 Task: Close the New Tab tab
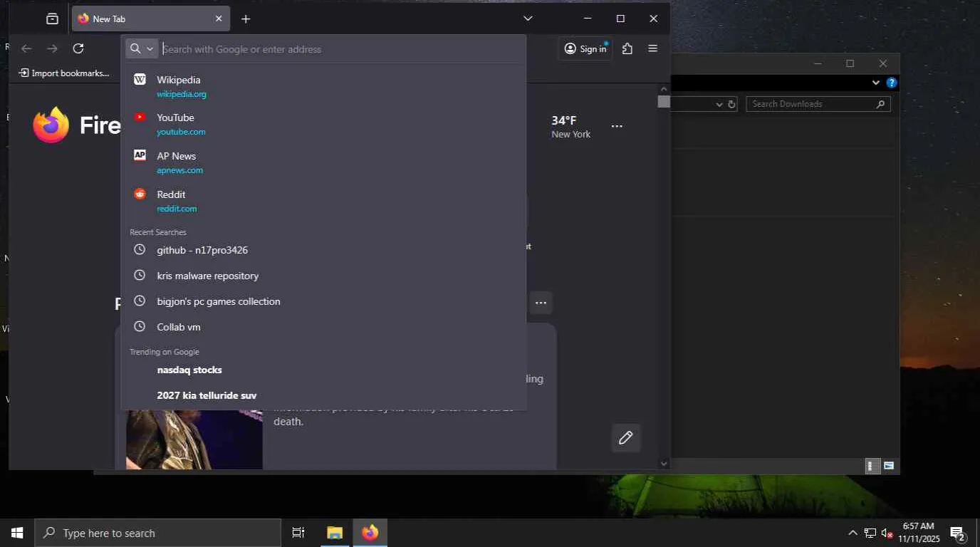point(219,19)
